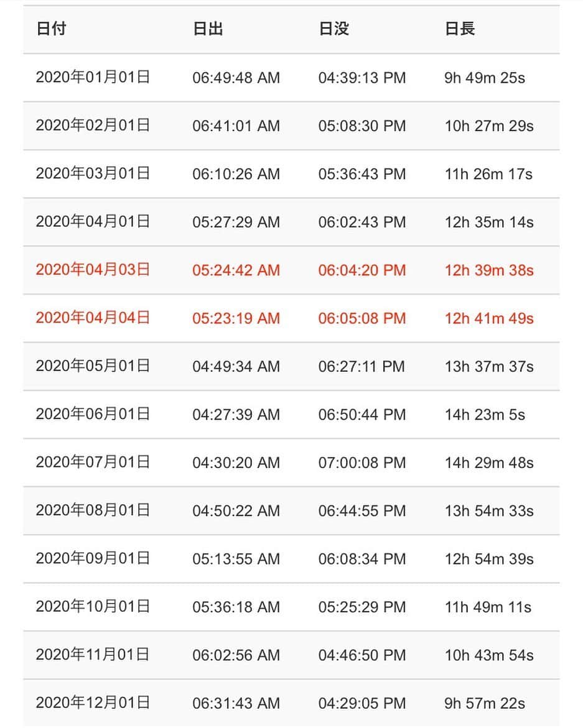Click the 日長 column header
Screen dimensions: 583x728
(x=460, y=29)
